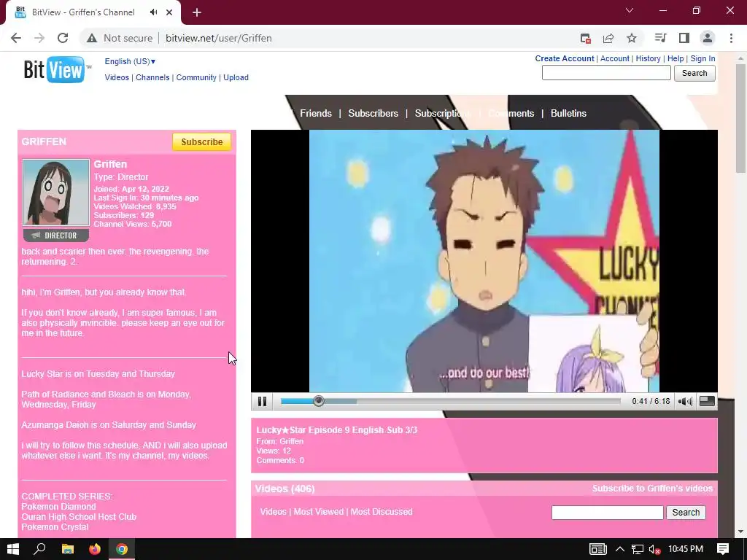The height and width of the screenshot is (560, 747).
Task: Open the notification center icon
Action: [x=723, y=549]
